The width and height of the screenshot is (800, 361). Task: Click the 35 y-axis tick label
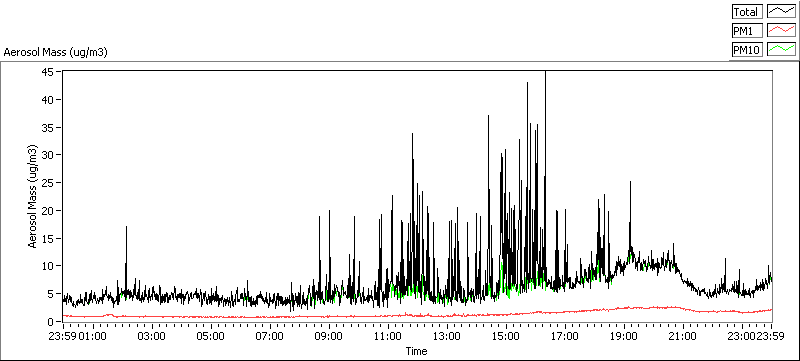click(48, 127)
